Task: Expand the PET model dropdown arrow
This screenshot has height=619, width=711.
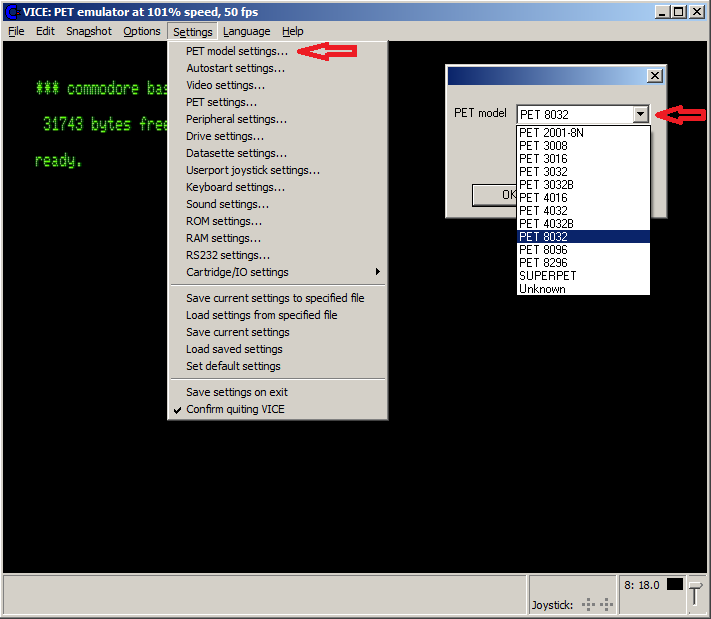Action: pyautogui.click(x=640, y=114)
